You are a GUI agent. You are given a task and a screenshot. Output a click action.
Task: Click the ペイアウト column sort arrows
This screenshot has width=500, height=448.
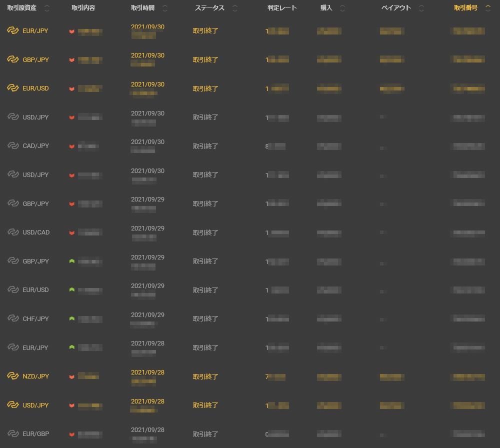tap(421, 8)
